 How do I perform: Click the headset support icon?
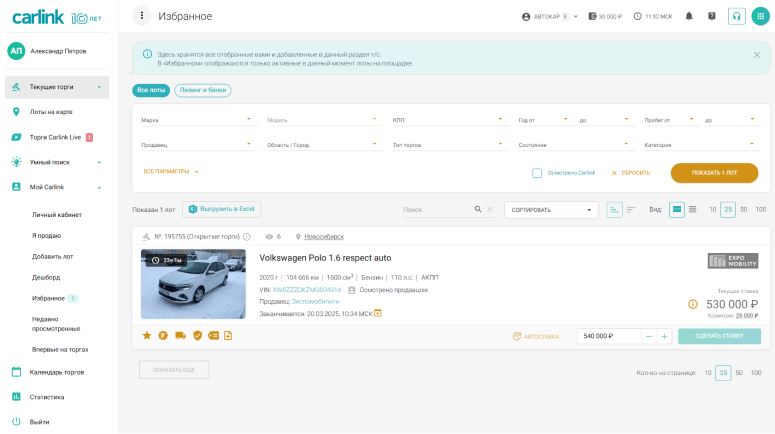736,16
